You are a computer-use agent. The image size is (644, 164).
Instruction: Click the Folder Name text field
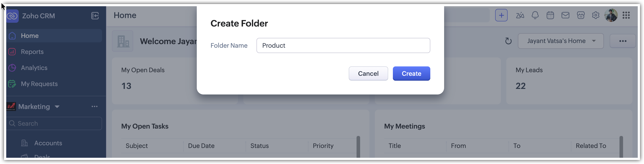click(x=343, y=45)
